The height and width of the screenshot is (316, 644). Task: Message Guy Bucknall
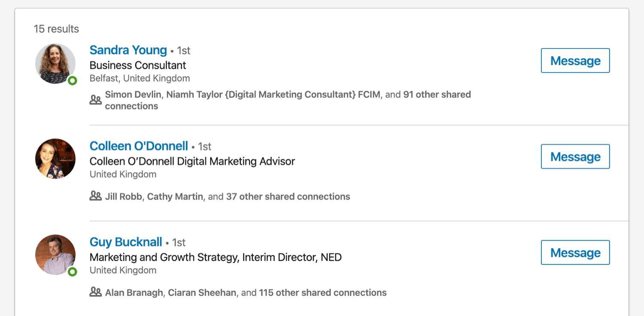tap(575, 252)
